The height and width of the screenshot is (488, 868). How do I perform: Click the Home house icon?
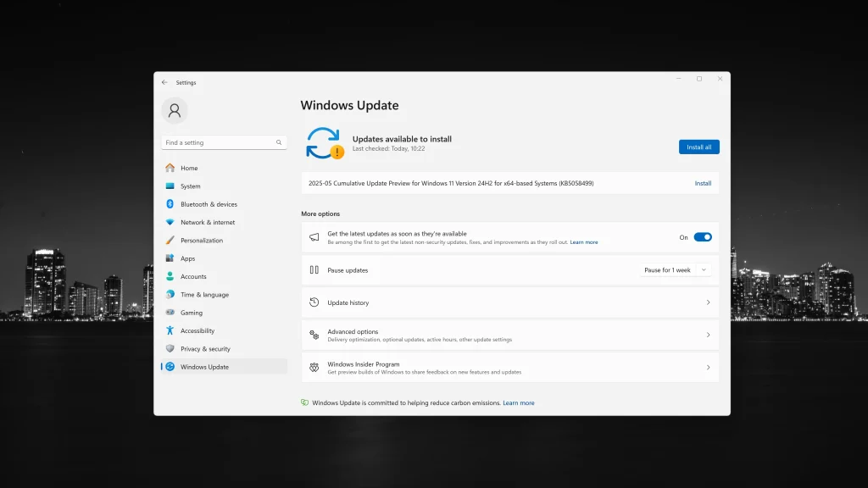pyautogui.click(x=170, y=168)
